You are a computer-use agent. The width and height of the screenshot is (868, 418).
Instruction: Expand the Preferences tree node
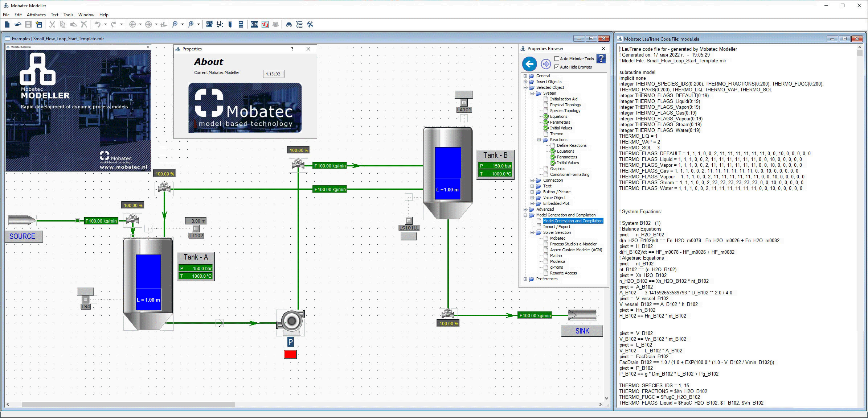525,279
